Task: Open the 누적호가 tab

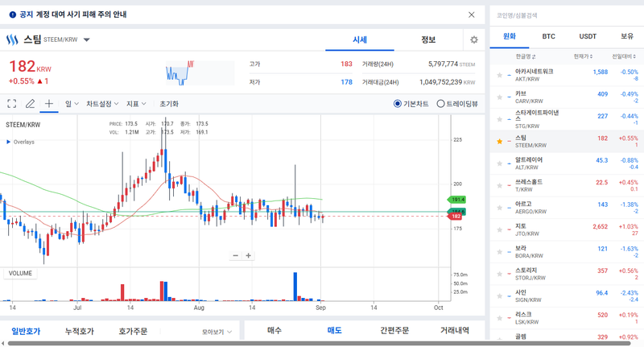Action: (x=79, y=331)
